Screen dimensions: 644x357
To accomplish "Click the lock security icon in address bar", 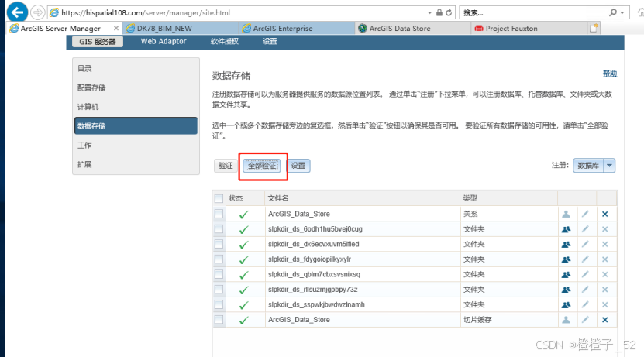I will [439, 12].
